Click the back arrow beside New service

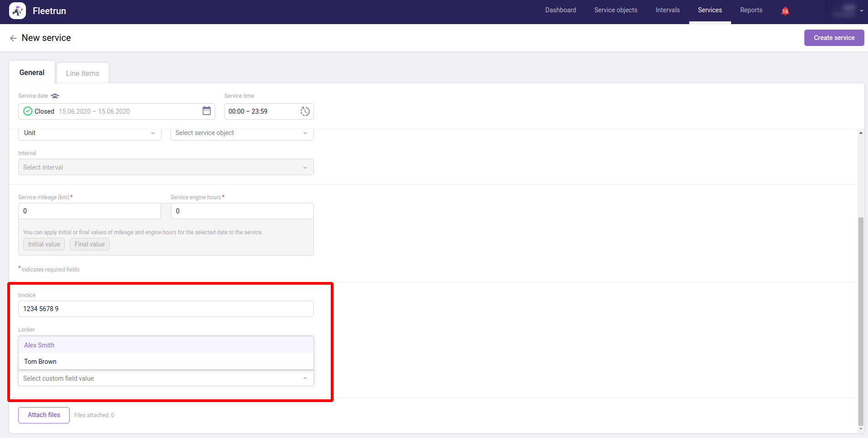click(x=13, y=38)
